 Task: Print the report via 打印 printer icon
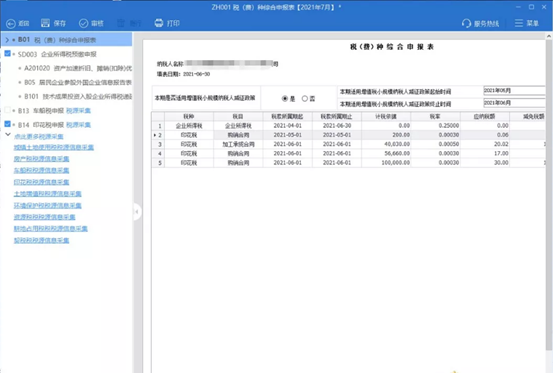pos(159,23)
